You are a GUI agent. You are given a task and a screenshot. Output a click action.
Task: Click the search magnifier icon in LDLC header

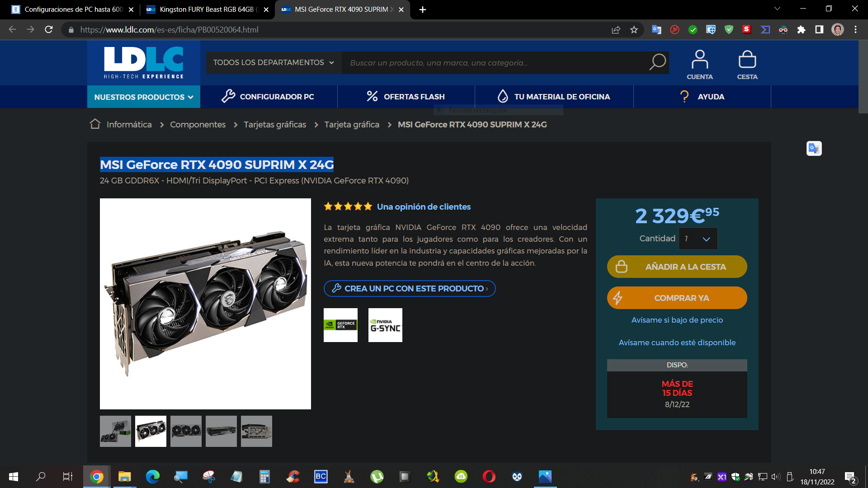click(x=657, y=62)
